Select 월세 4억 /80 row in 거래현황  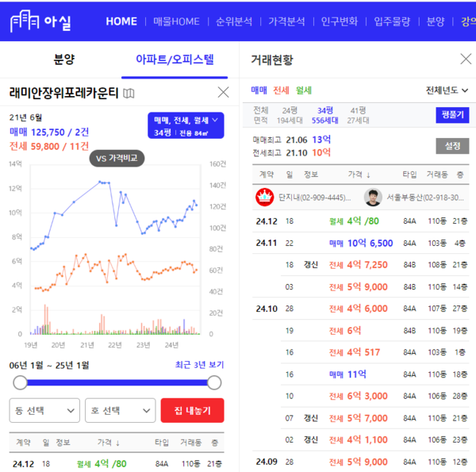click(361, 221)
